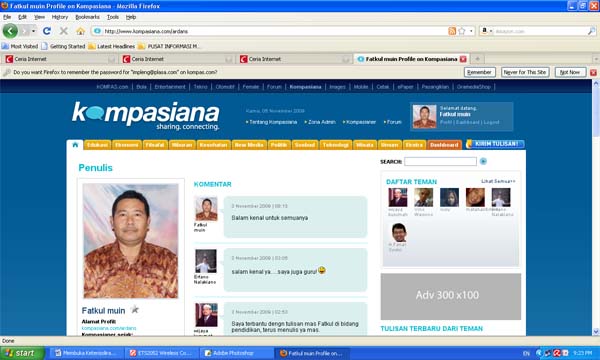Click Not Now in the password bar
This screenshot has height=360, width=600.
click(x=570, y=72)
